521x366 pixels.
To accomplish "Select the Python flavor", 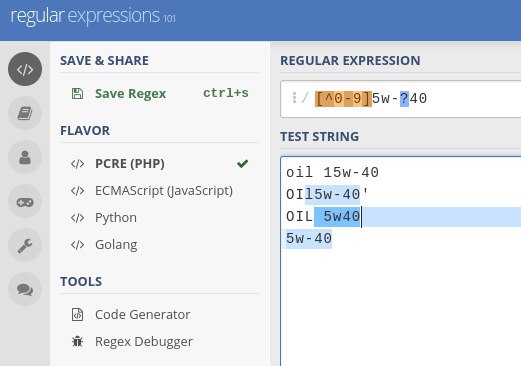I will pyautogui.click(x=159, y=218).
